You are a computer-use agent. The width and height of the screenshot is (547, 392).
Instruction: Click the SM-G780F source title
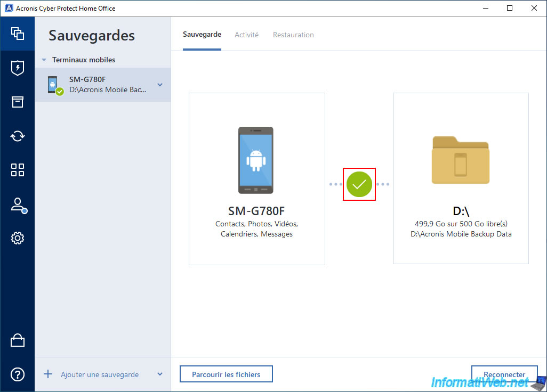click(x=256, y=211)
